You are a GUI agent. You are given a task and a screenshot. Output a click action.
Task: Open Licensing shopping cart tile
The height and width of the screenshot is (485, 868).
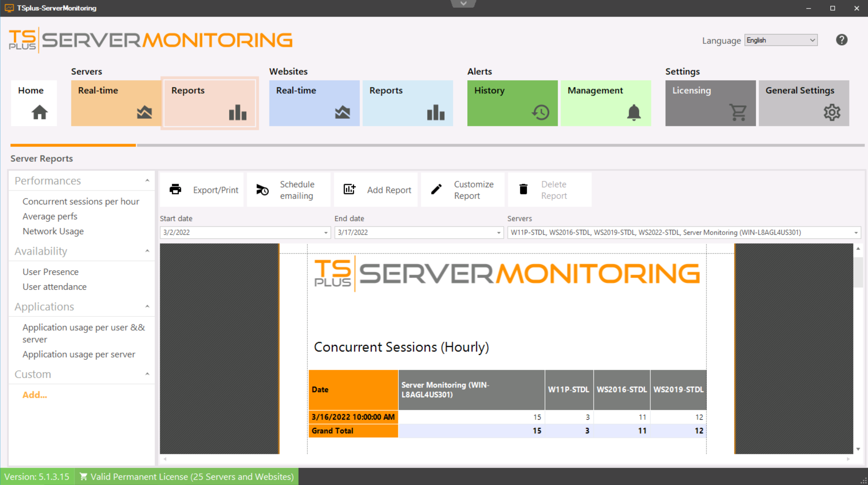710,103
